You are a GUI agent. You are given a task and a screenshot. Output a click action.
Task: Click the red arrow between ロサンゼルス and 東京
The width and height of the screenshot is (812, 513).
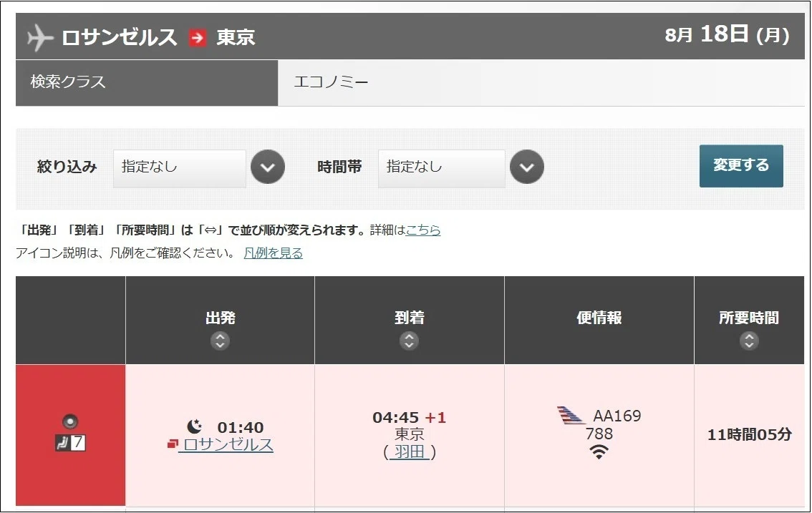click(x=197, y=38)
